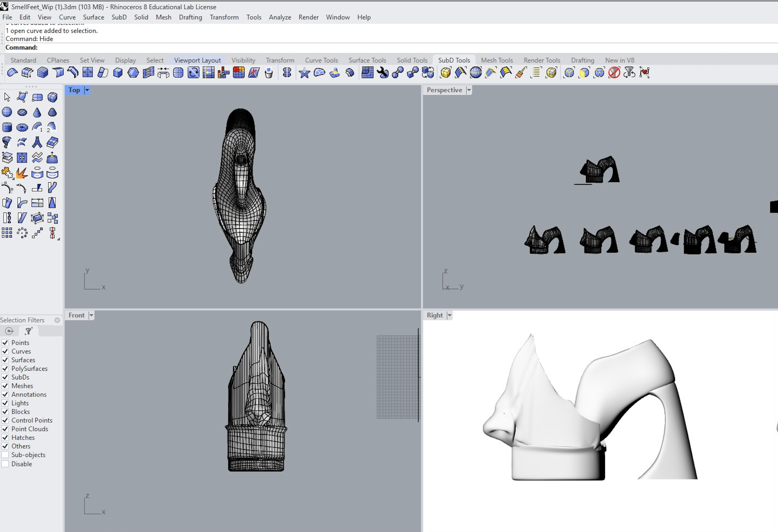Open the SubD menu
Image resolution: width=778 pixels, height=532 pixels.
tap(119, 17)
